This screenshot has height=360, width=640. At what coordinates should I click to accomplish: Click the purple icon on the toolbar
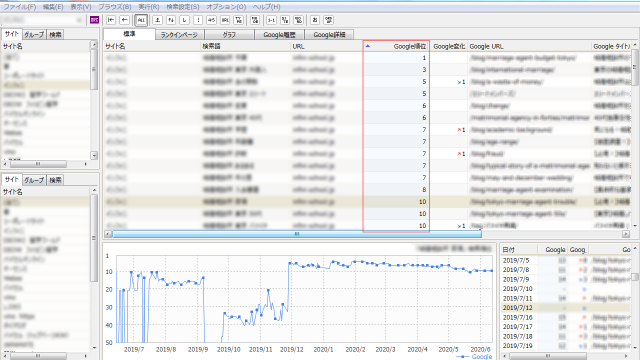pos(94,20)
